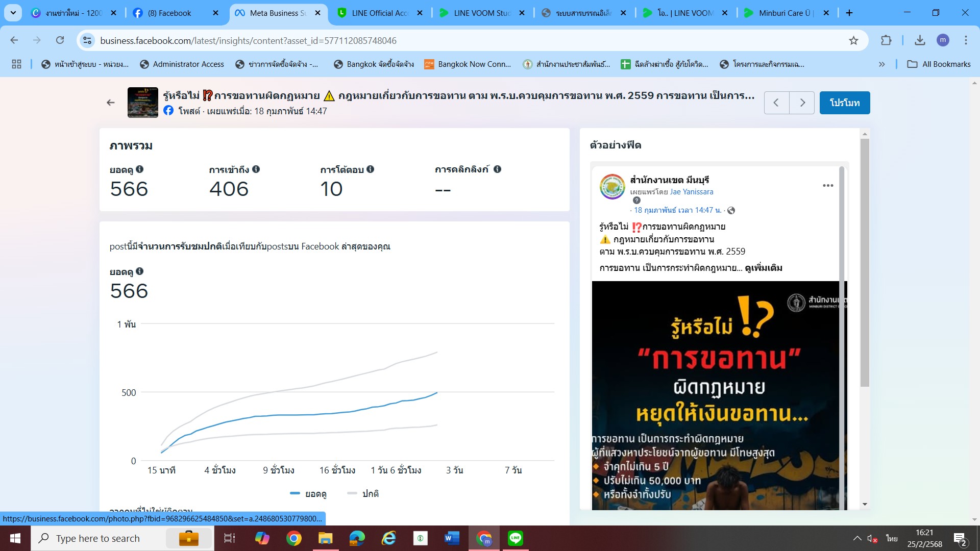980x551 pixels.
Task: Click the globe audience icon by the post date
Action: click(731, 210)
